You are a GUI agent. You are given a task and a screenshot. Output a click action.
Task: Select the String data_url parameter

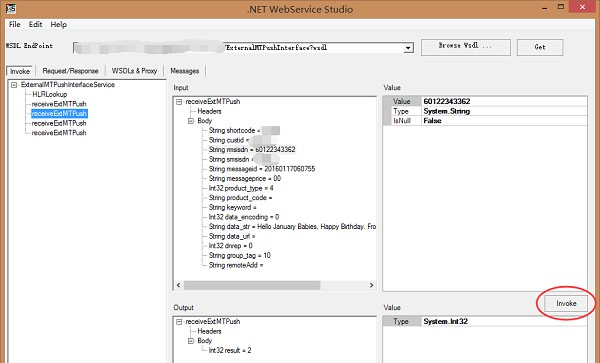pyautogui.click(x=232, y=236)
